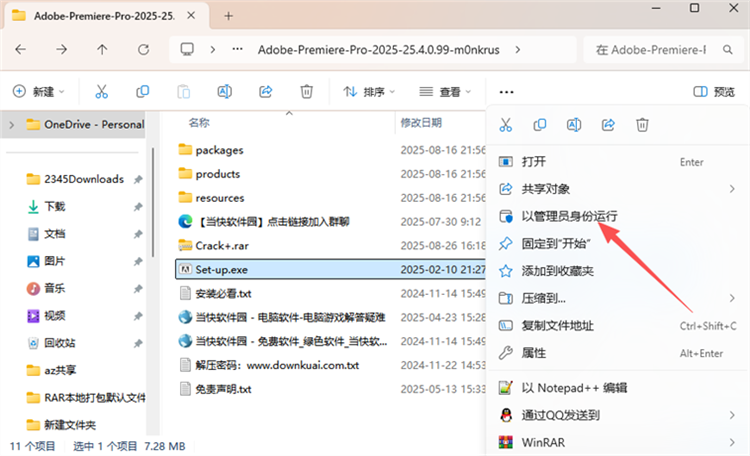This screenshot has width=750, height=456.
Task: Click Share icon in context menu
Action: tap(608, 125)
